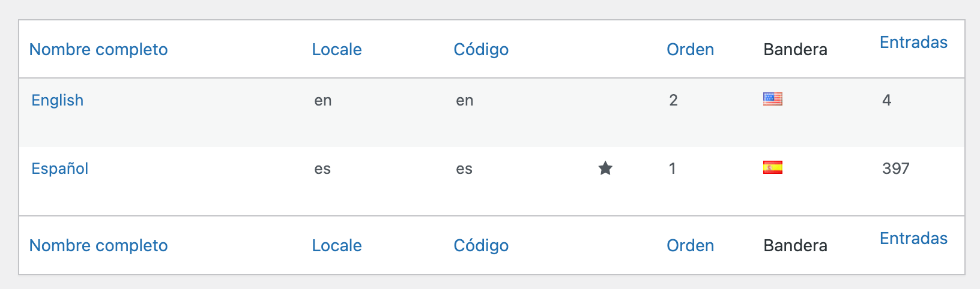Open the Español language link

[x=60, y=168]
